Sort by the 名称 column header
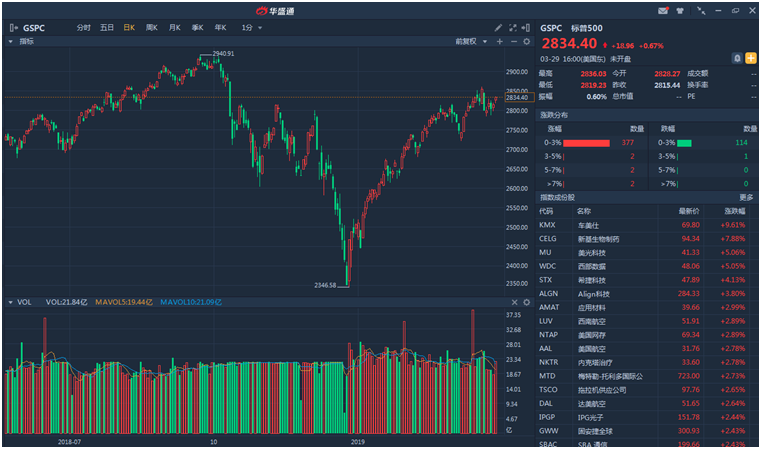This screenshot has height=449, width=761. 584,211
